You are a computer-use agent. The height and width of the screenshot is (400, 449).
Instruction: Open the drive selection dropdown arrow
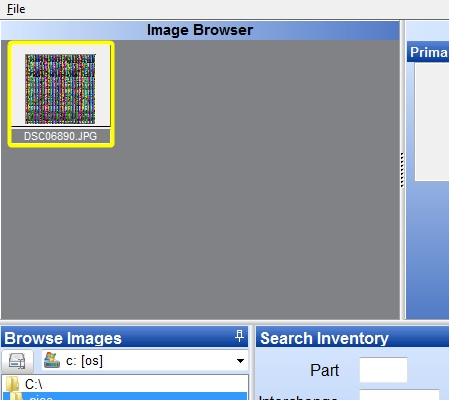240,361
